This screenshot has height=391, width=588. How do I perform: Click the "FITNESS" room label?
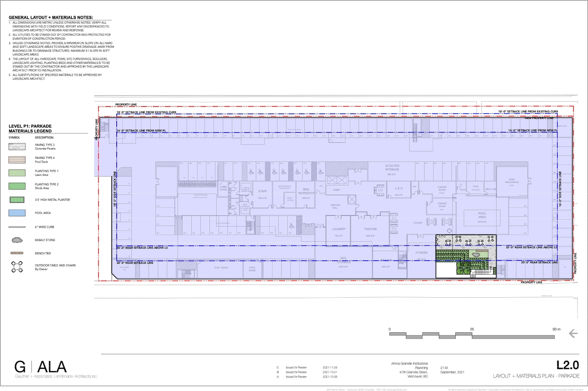[x=421, y=253]
